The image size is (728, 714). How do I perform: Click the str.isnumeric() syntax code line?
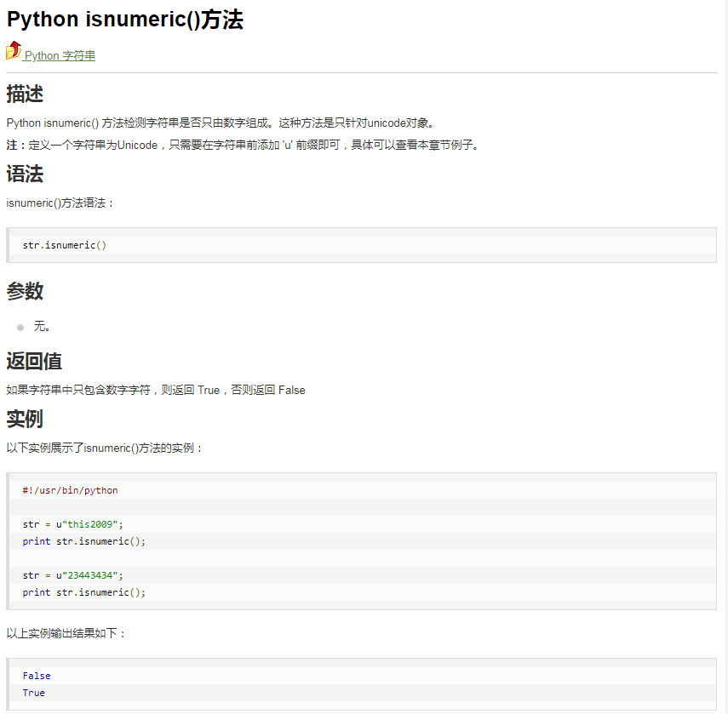[x=65, y=245]
